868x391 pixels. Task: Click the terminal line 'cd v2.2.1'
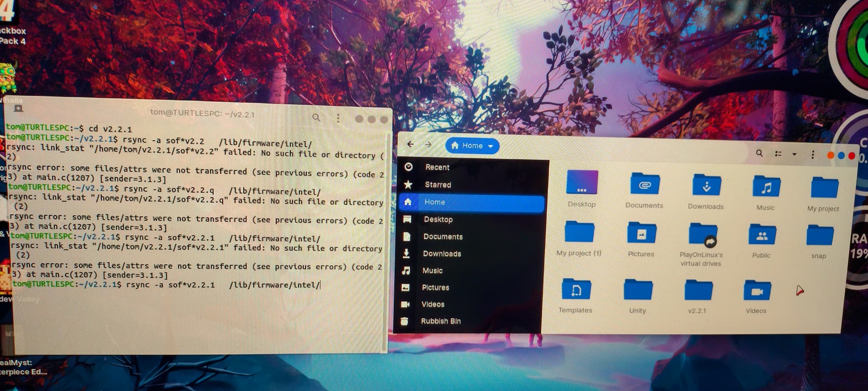110,129
